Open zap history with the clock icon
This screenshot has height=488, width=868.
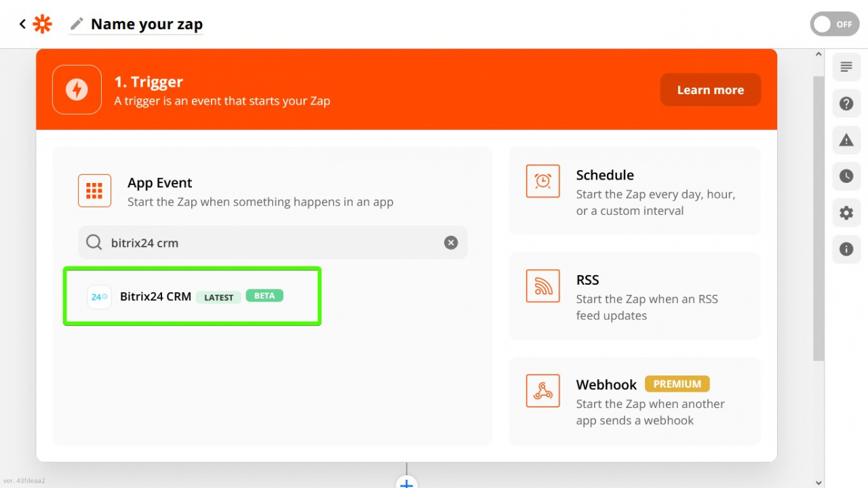click(846, 176)
